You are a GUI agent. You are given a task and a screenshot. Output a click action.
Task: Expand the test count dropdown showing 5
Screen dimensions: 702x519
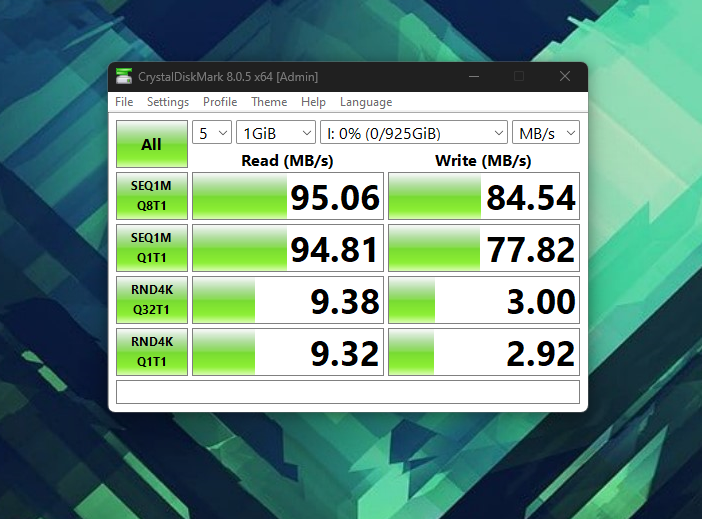pos(212,133)
